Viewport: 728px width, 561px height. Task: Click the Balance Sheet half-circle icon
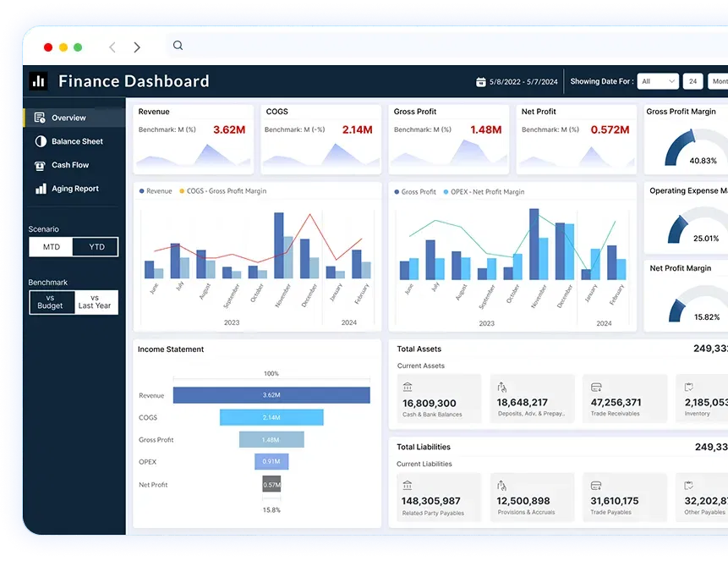point(40,141)
